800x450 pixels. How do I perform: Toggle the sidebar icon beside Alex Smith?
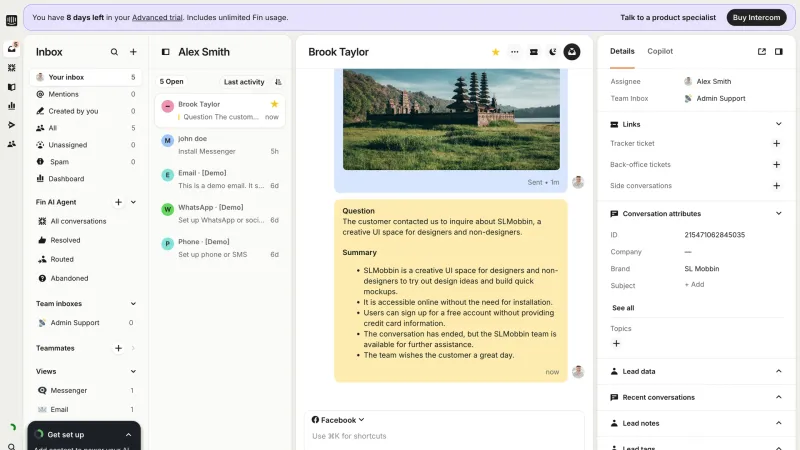[x=165, y=52]
